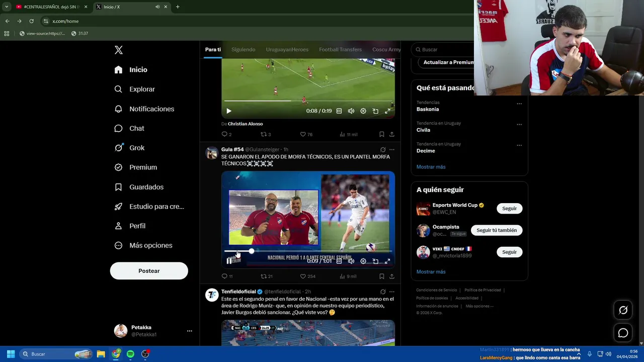
Task: Open Tenfieldoficial profile name
Action: click(x=239, y=292)
